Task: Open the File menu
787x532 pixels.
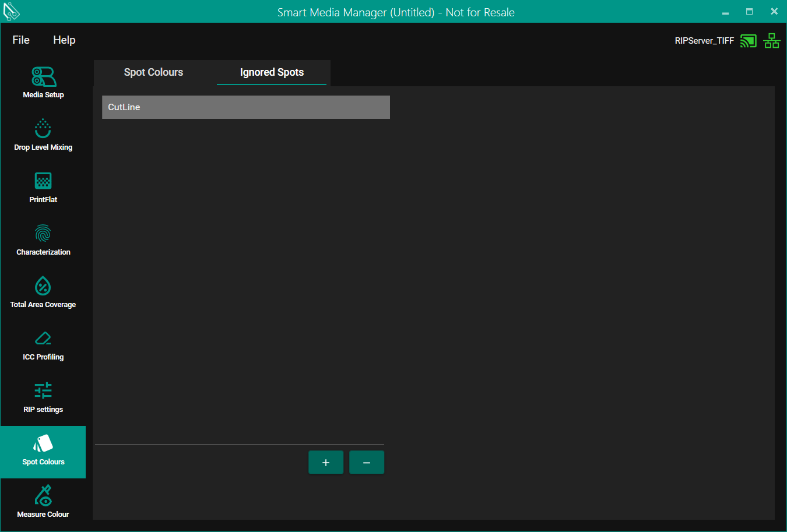Action: coord(21,40)
